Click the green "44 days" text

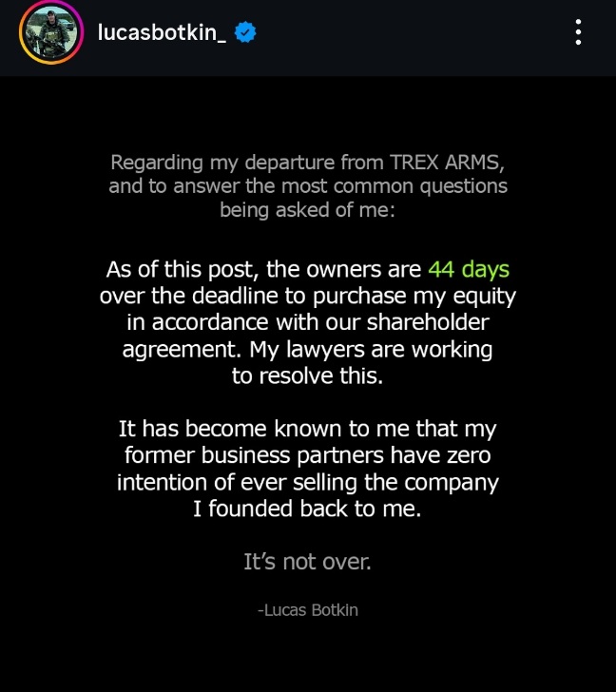(x=469, y=269)
